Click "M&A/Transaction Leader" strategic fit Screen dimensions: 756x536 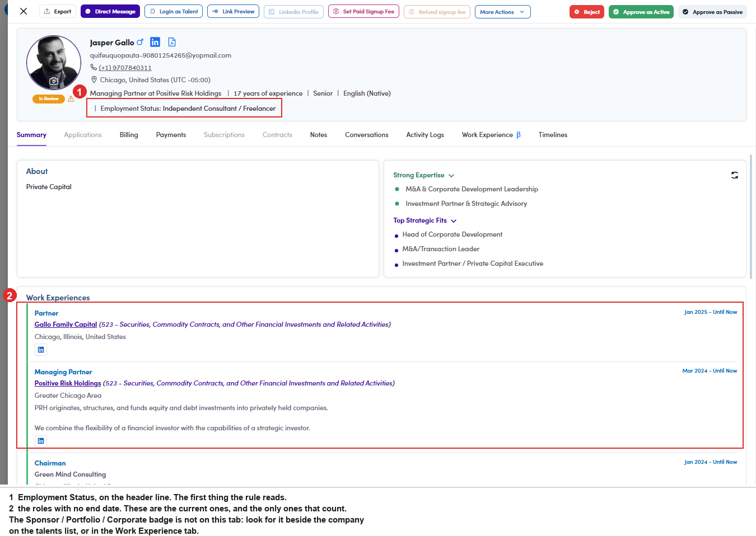pyautogui.click(x=441, y=249)
